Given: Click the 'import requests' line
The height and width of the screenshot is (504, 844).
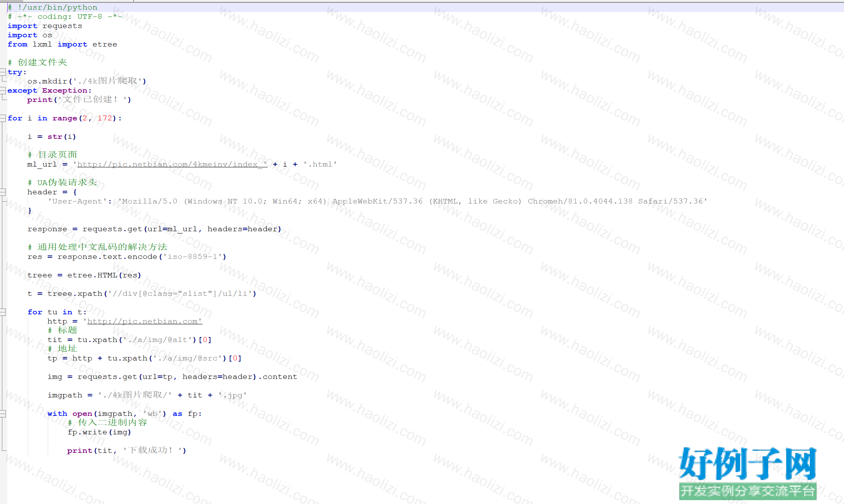Looking at the screenshot, I should tap(45, 26).
